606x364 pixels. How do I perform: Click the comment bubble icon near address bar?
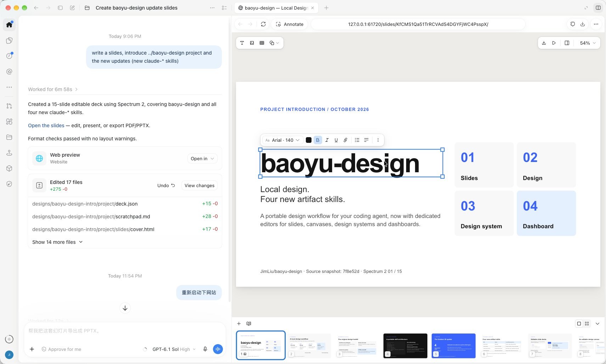coord(573,24)
